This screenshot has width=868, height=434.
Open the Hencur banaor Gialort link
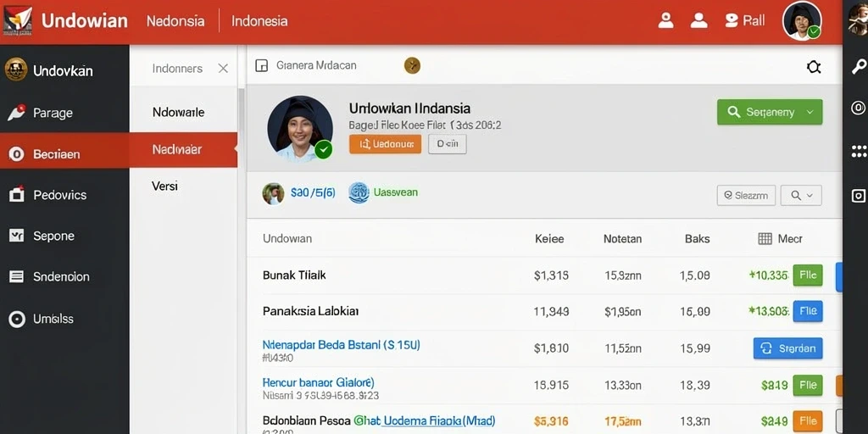pyautogui.click(x=319, y=382)
